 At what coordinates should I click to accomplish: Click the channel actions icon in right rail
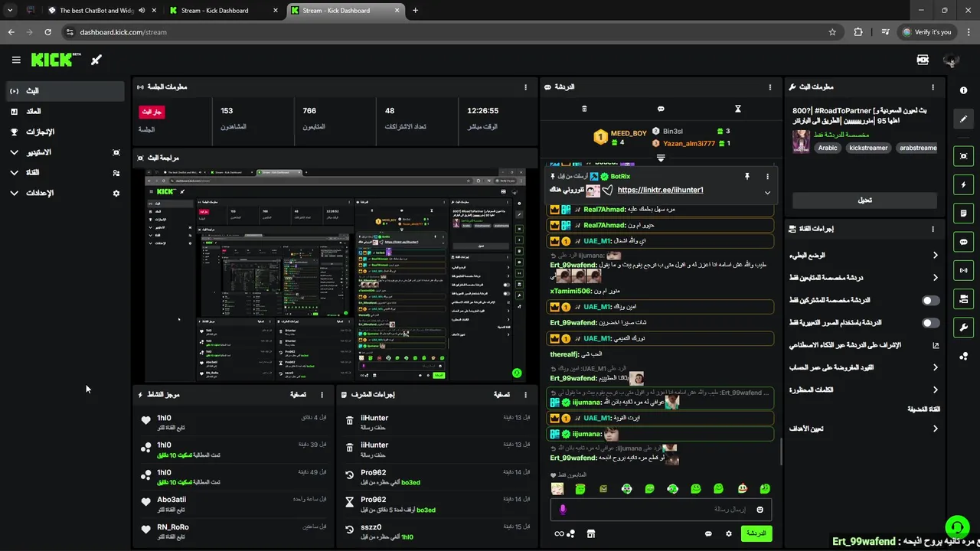pyautogui.click(x=963, y=298)
